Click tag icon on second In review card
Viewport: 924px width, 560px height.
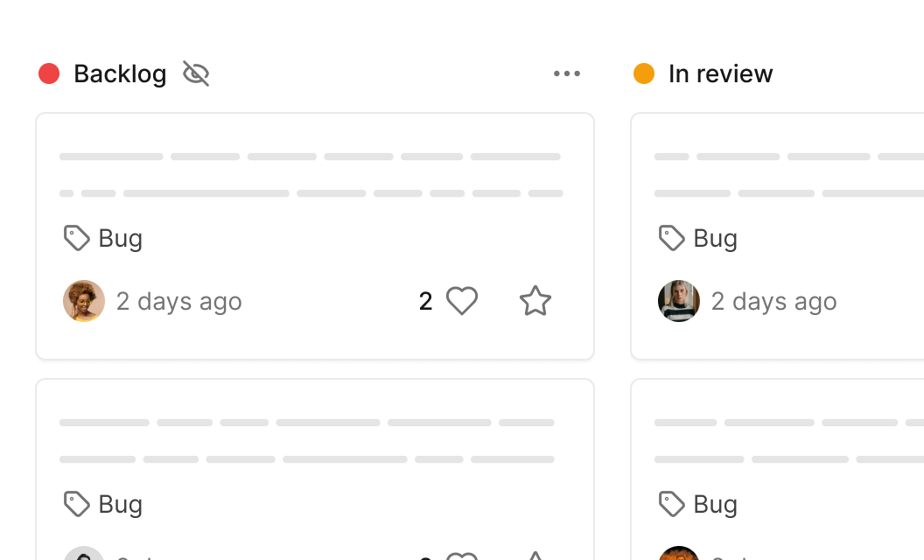[x=672, y=504]
